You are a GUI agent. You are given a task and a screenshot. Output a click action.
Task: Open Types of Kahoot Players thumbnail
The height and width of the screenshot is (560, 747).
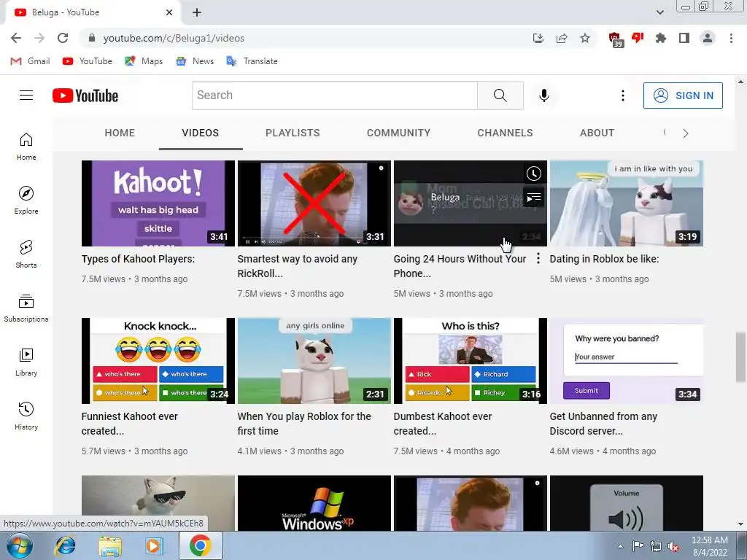(x=158, y=203)
